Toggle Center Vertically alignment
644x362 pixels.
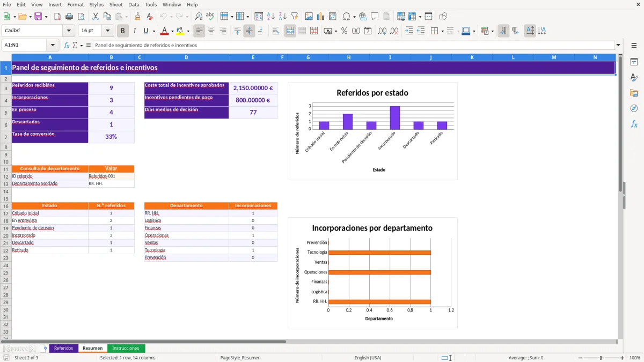click(x=249, y=31)
